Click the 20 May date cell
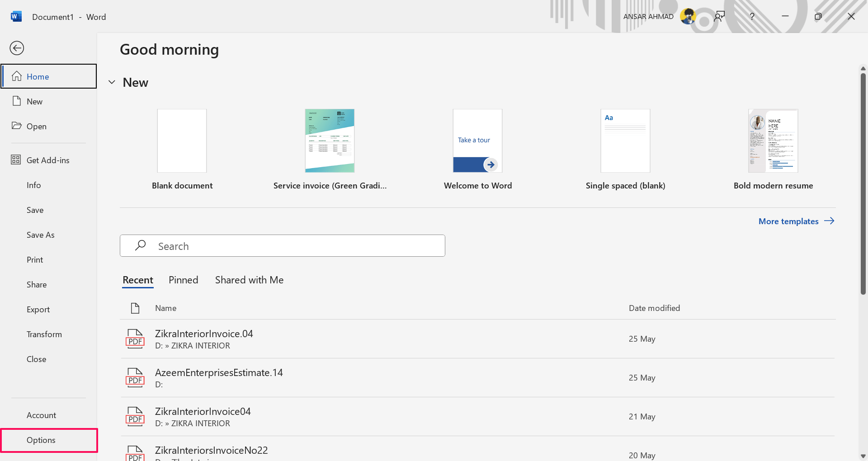 [642, 455]
